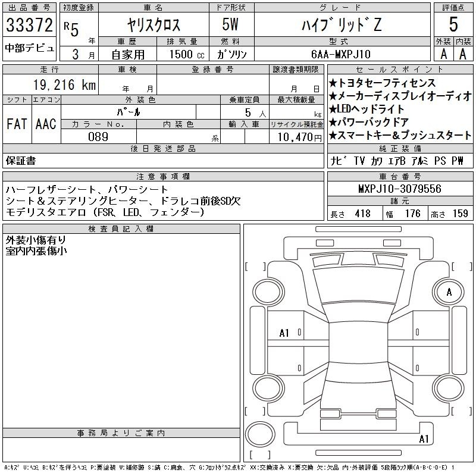This screenshot has width=476, height=476.
Task: Select the smart key and push start item
Action: pos(400,136)
